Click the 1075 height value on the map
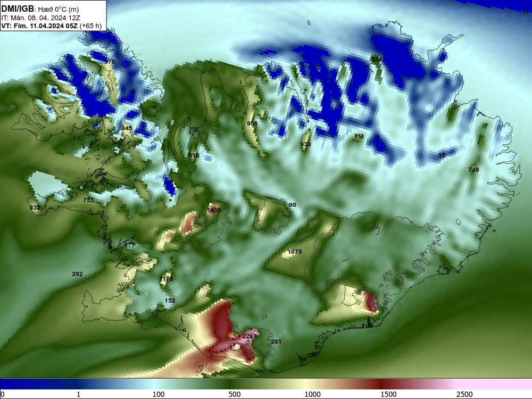The width and height of the screenshot is (532, 399). tap(295, 252)
